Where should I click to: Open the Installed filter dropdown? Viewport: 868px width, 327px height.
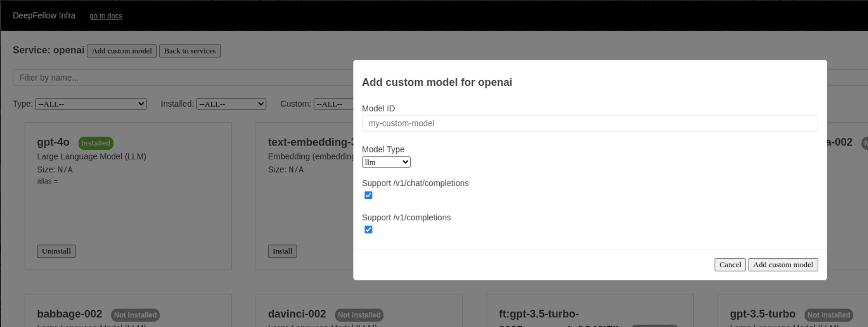coord(231,104)
